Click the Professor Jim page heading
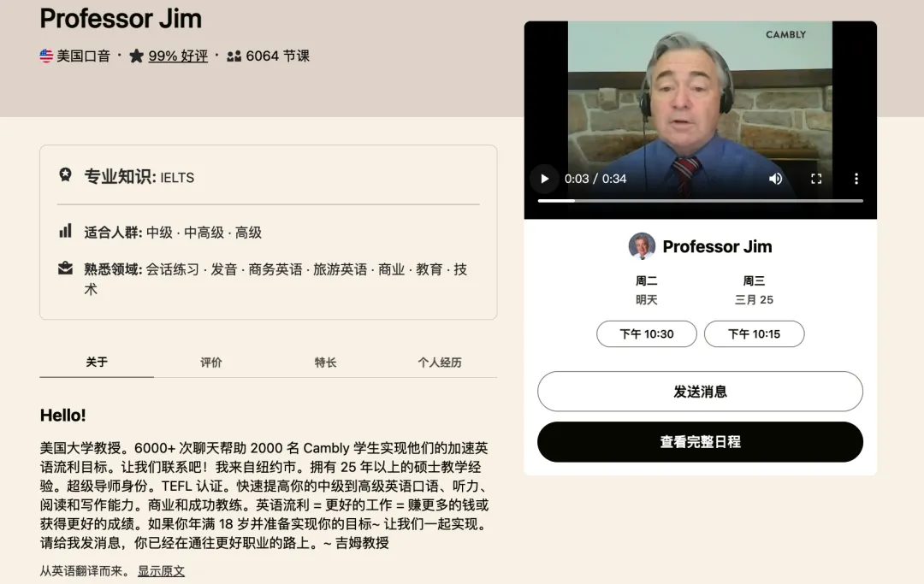 pos(121,18)
